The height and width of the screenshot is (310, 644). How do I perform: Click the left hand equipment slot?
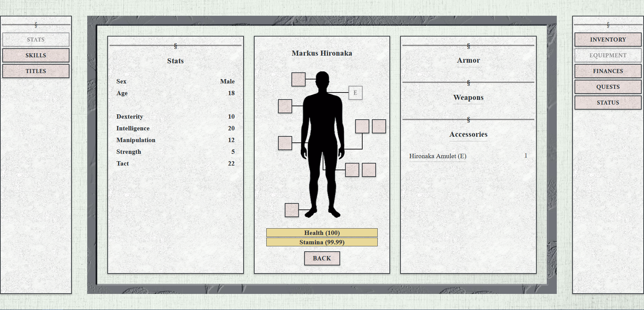click(x=285, y=143)
